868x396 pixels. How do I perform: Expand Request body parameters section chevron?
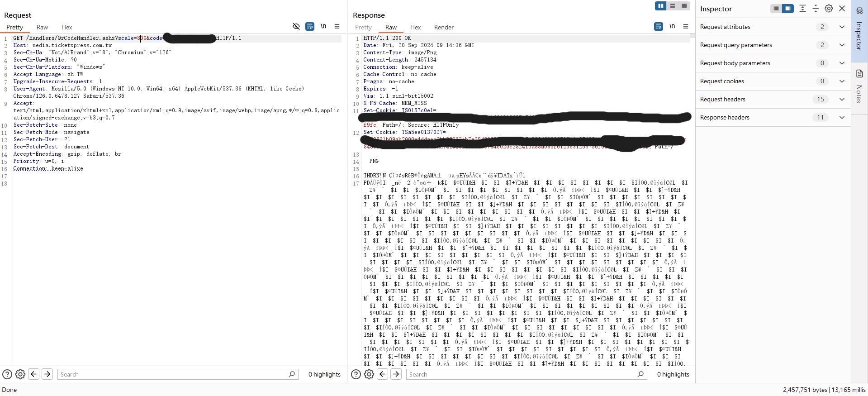(x=842, y=63)
